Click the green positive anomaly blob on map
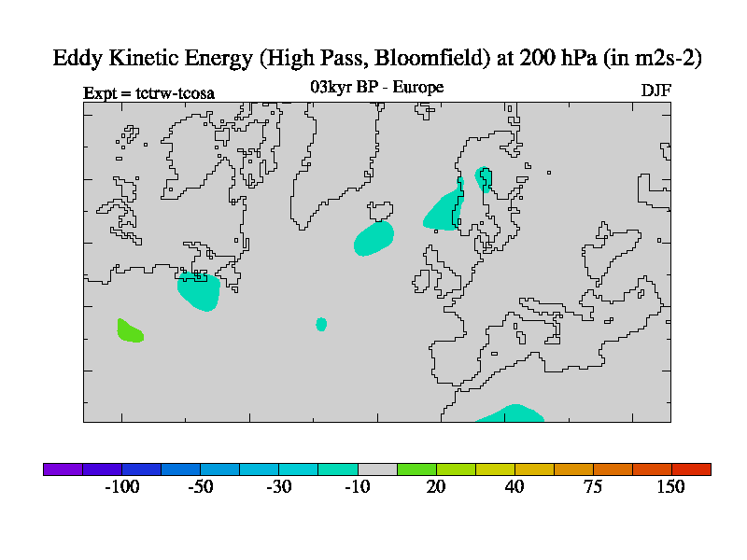The width and height of the screenshot is (747, 560). pyautogui.click(x=129, y=330)
